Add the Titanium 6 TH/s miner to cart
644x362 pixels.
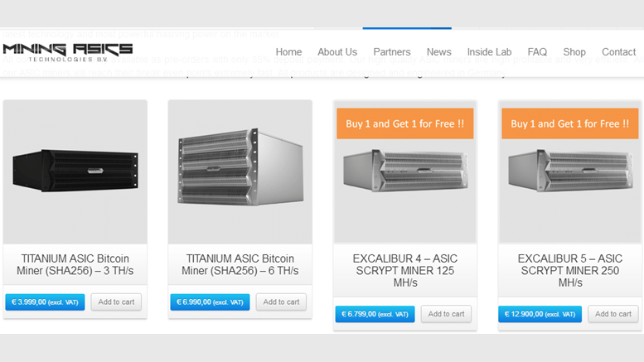281,302
